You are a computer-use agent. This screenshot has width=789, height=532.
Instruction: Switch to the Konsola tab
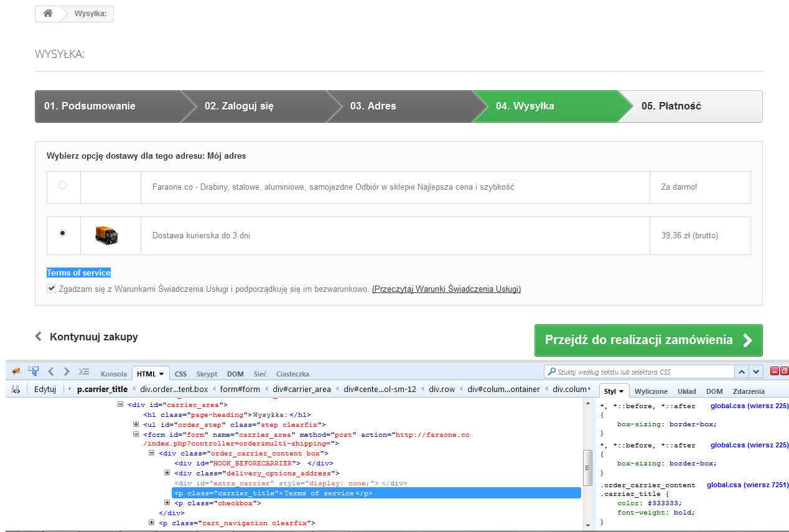(x=114, y=374)
